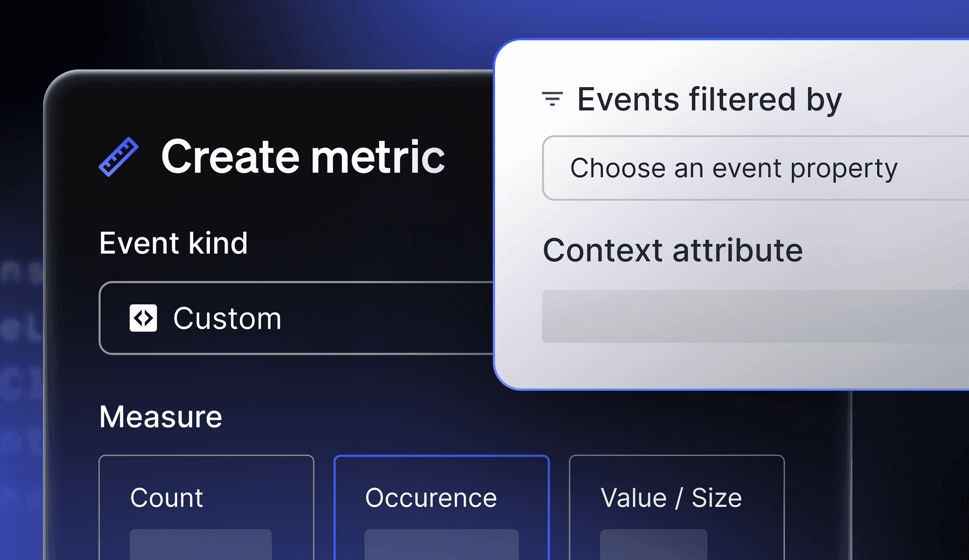Click the filter icon next to Events filtered by

(x=552, y=99)
